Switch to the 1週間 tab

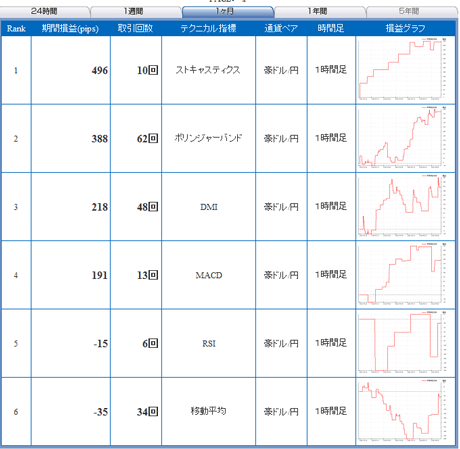coord(134,12)
